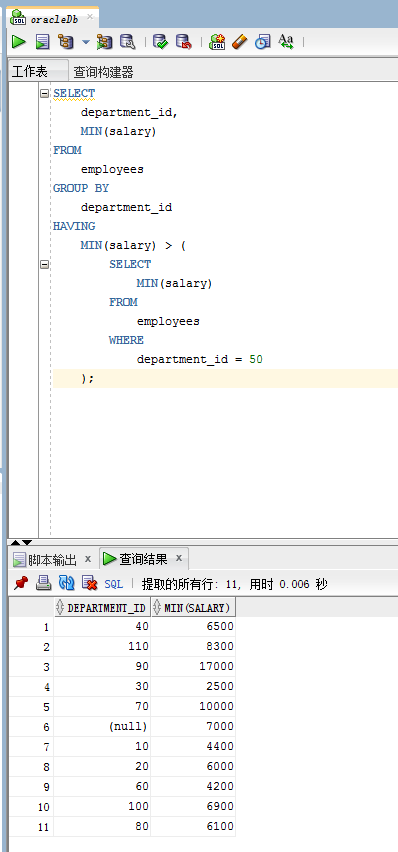Select row number 11 in results

click(32, 827)
